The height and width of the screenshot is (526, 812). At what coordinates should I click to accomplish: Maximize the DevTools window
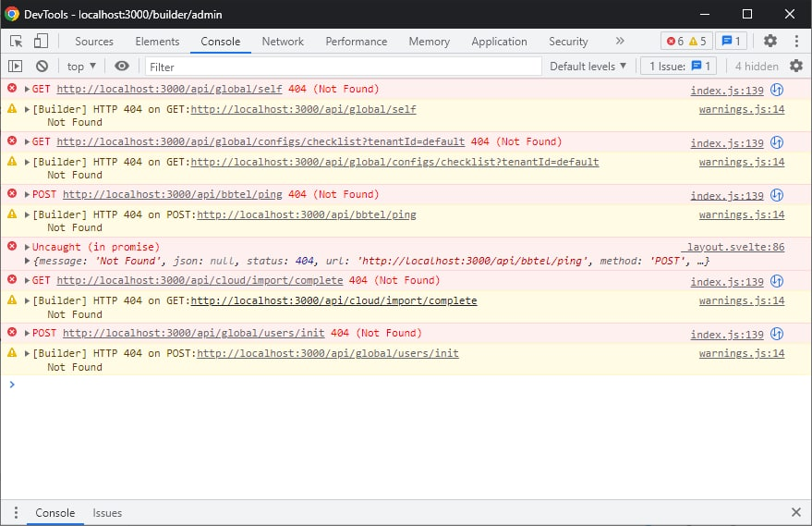pos(747,14)
